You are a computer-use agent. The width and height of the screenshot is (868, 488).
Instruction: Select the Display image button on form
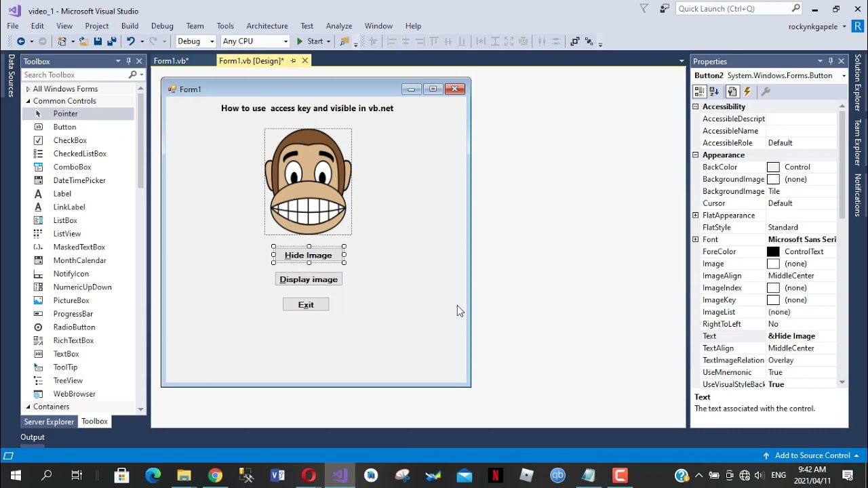point(309,279)
